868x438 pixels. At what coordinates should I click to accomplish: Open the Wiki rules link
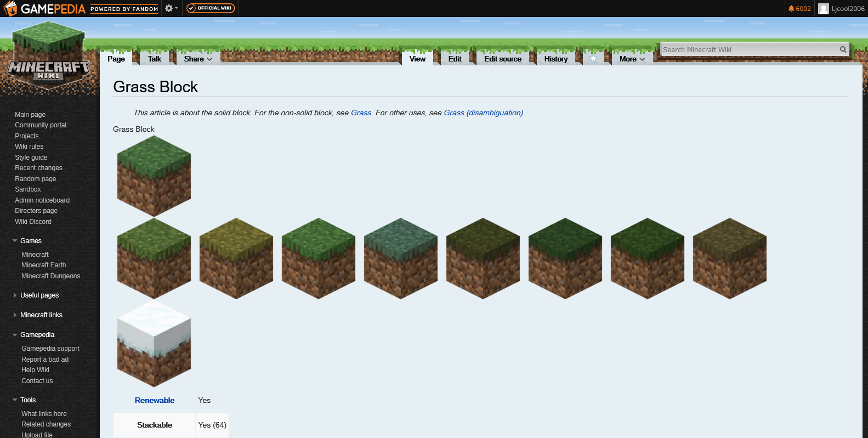(x=29, y=147)
